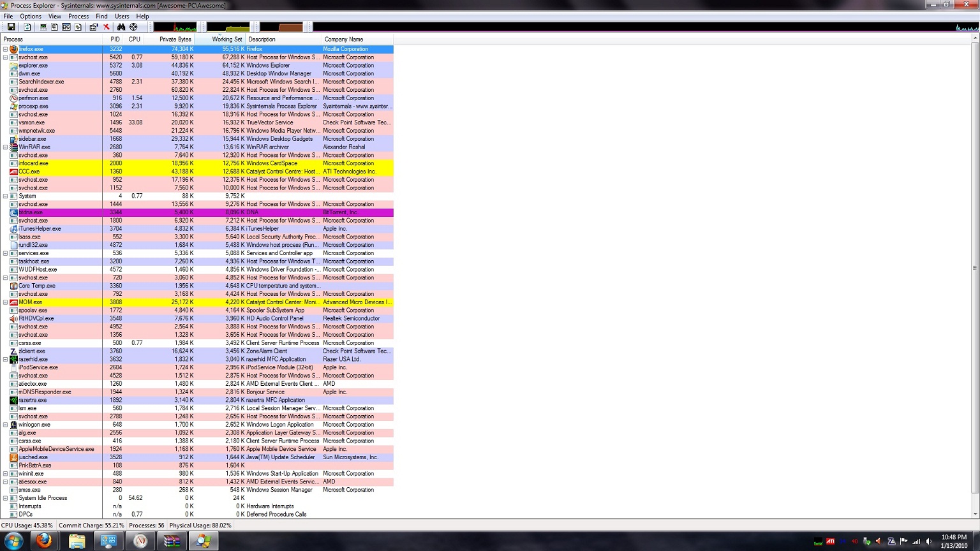Screen dimensions: 980x551
Task: Collapse the razerhid.exe tree node
Action: pyautogui.click(x=6, y=360)
